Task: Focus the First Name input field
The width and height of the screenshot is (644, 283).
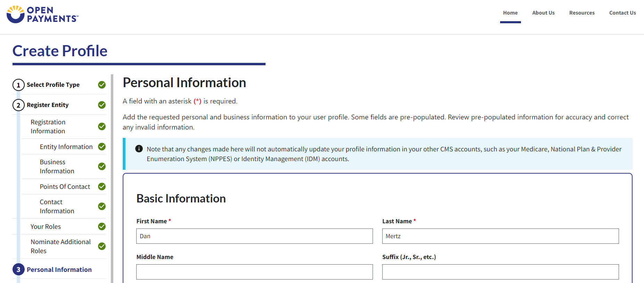Action: tap(254, 236)
